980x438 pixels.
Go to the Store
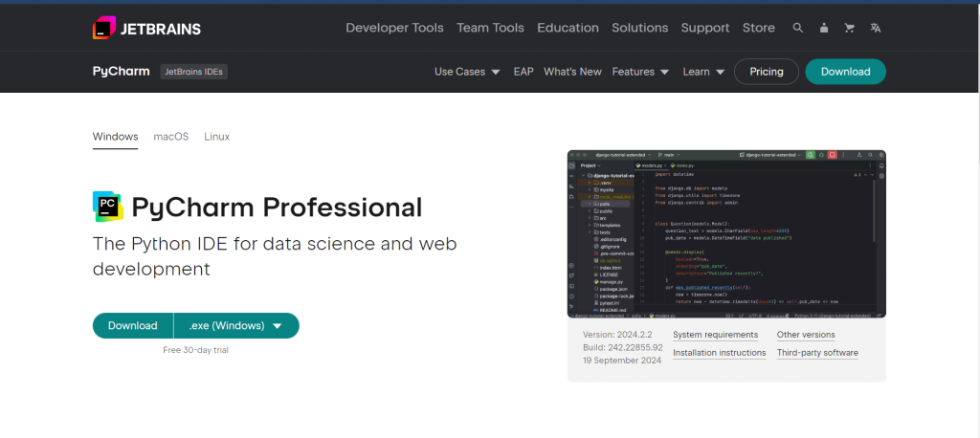[759, 28]
